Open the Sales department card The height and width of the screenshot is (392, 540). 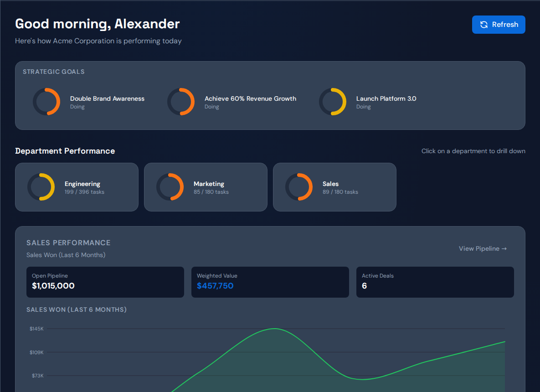334,187
